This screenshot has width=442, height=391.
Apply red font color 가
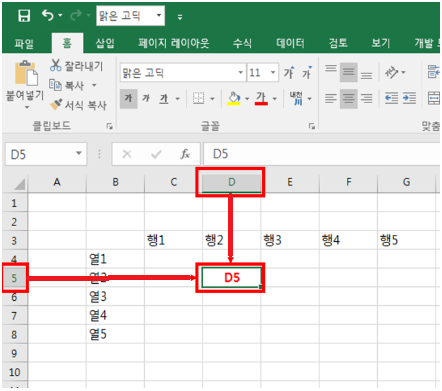point(261,99)
